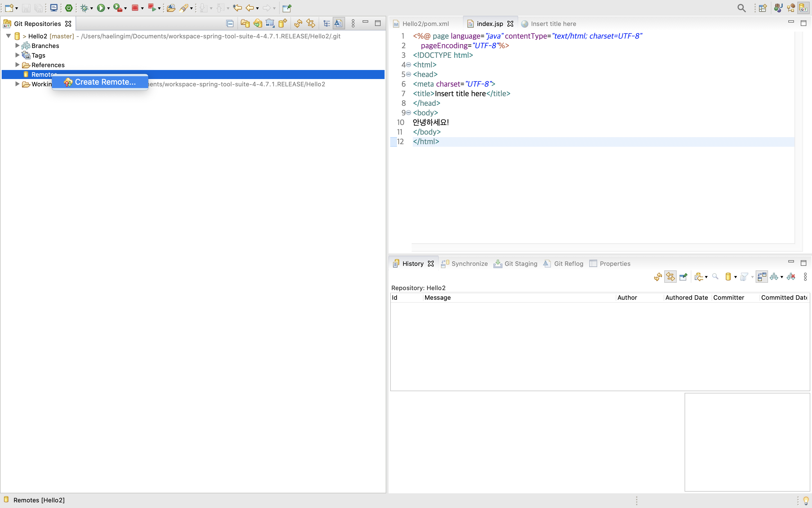Refresh the History view

pyautogui.click(x=658, y=277)
